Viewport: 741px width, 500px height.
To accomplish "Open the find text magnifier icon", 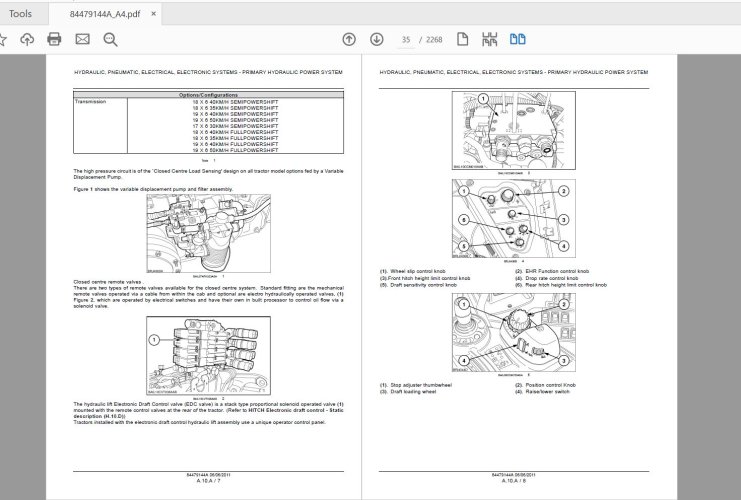I will click(x=111, y=39).
